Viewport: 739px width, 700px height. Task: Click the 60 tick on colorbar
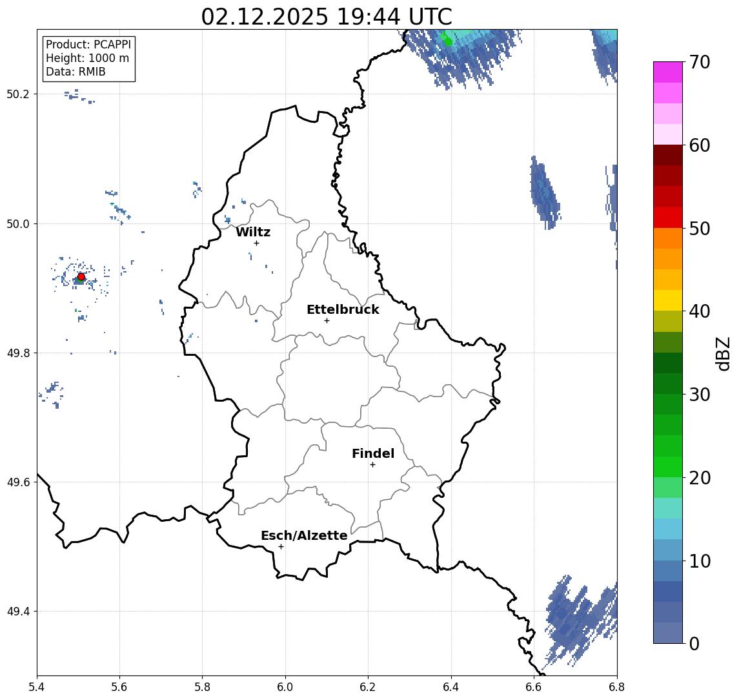699,145
